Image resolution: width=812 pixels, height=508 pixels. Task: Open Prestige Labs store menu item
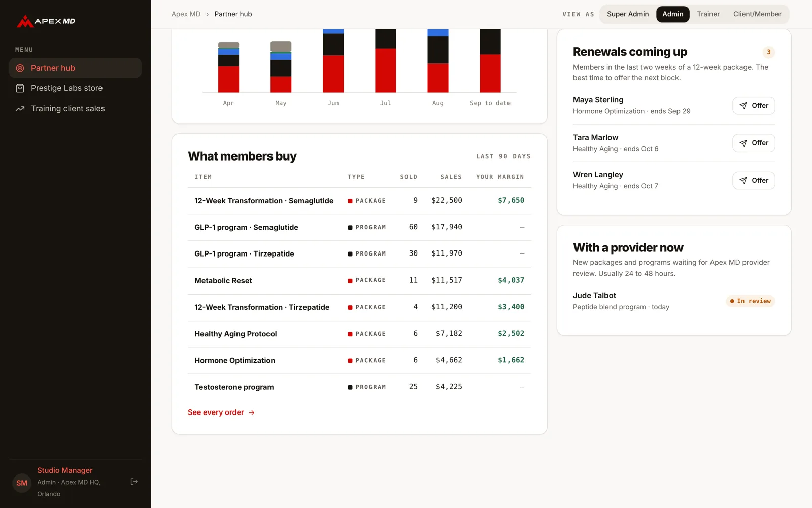click(x=75, y=88)
